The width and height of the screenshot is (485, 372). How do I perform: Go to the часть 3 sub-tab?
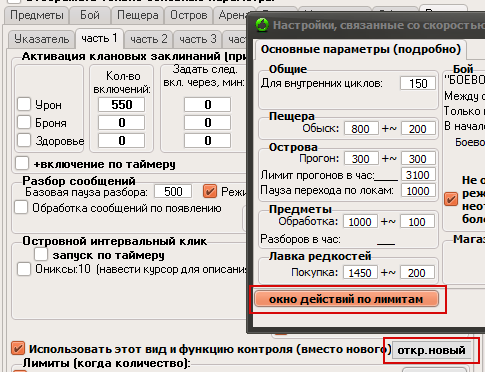point(198,39)
